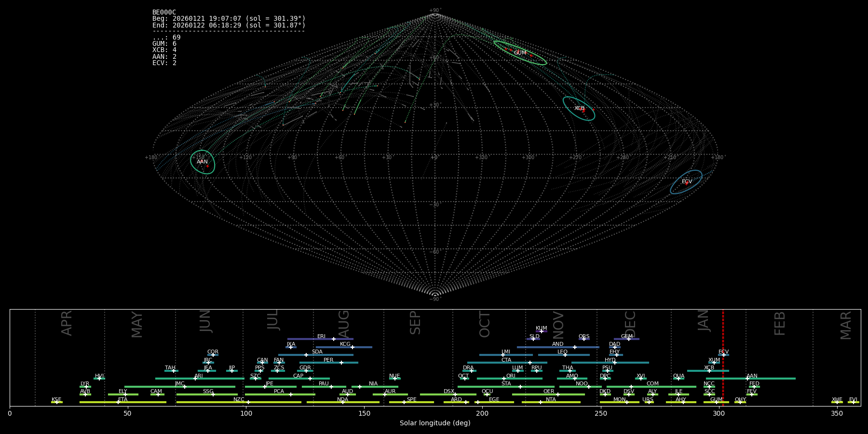
Task: Click the AAN radiant label on the sky map
Action: coord(202,162)
